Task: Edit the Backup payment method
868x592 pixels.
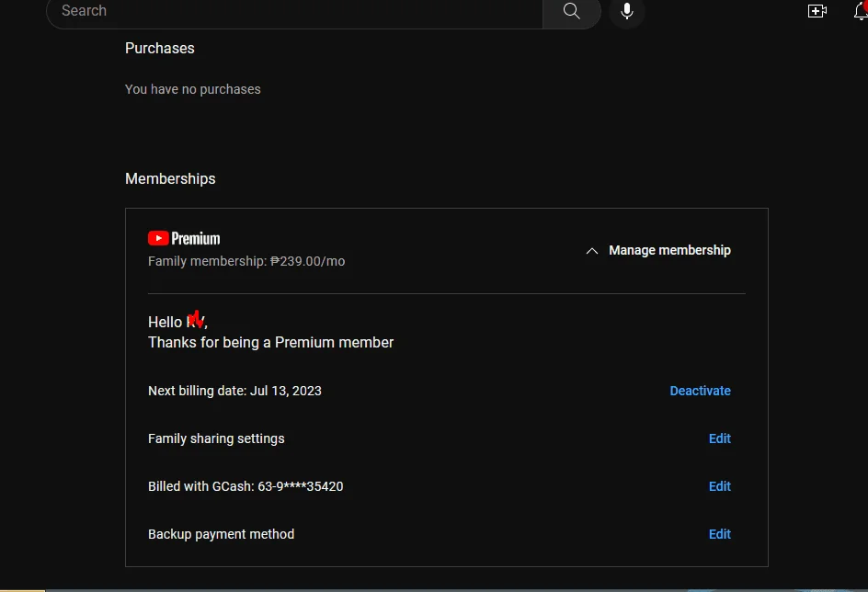Action: coord(720,534)
